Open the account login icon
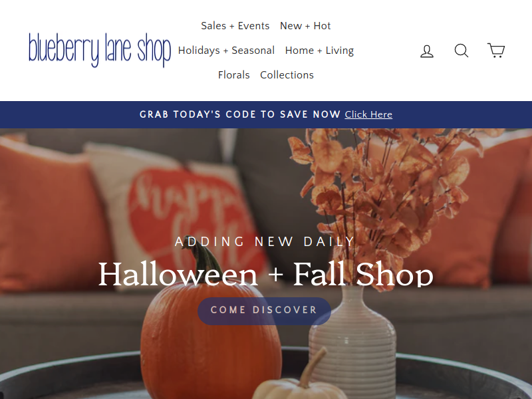The height and width of the screenshot is (399, 532). 427,51
